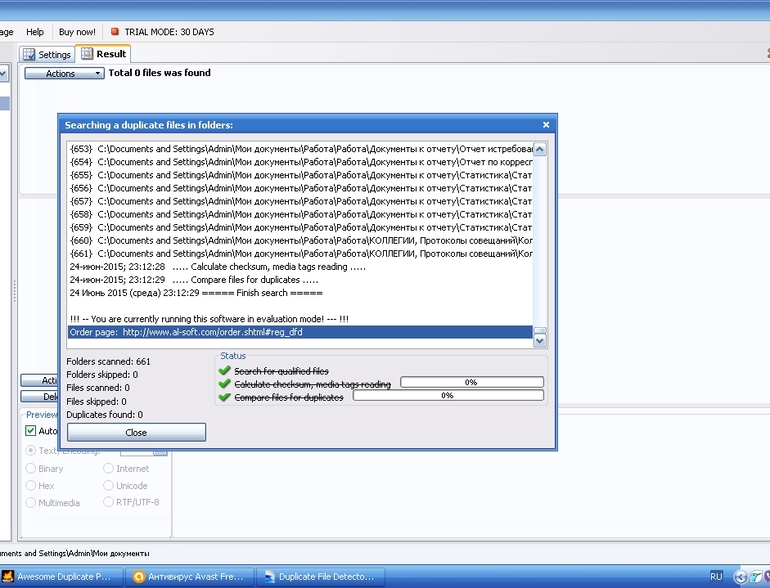Screen dimensions: 770x588
Task: Toggle the Auto checkbox in Preview panel
Action: point(30,431)
